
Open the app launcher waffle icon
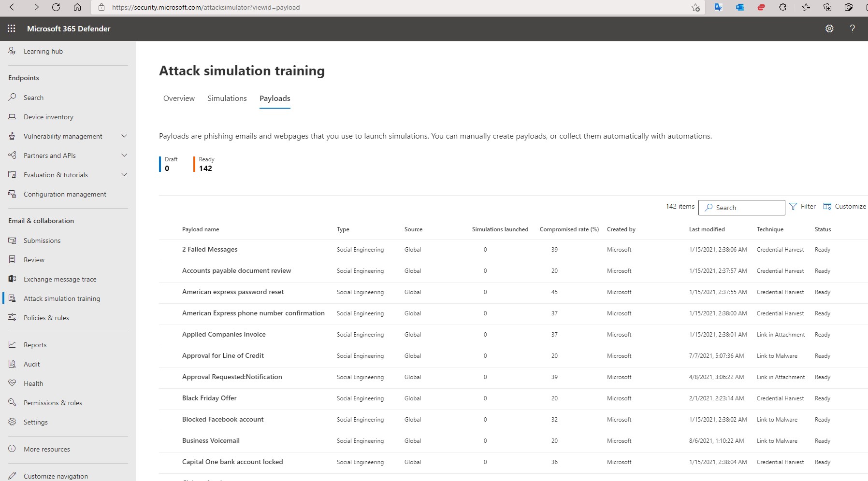coord(12,28)
